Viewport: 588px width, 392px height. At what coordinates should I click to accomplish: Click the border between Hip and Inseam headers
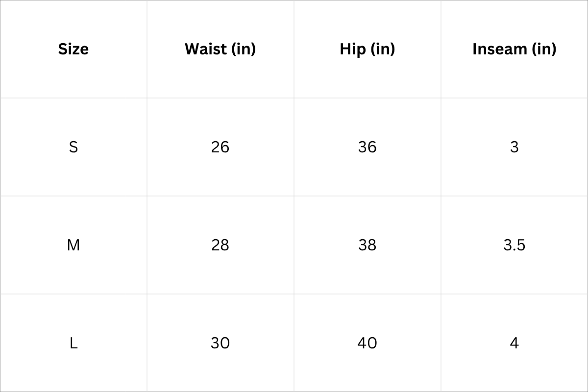pos(441,49)
